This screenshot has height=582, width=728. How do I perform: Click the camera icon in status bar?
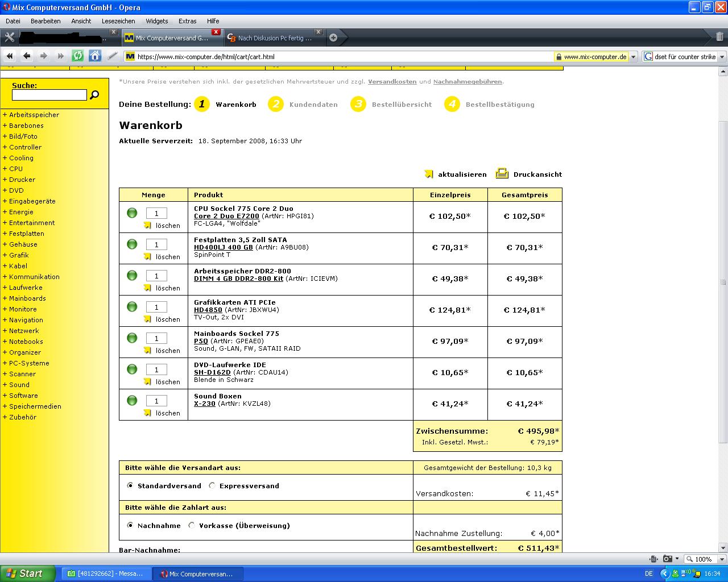tap(668, 559)
